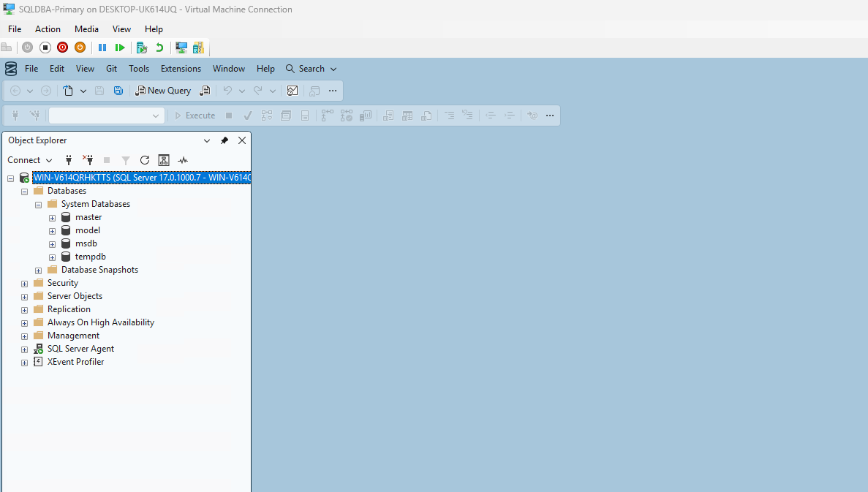868x492 pixels.
Task: Open the Available Databases combo box
Action: click(x=106, y=116)
